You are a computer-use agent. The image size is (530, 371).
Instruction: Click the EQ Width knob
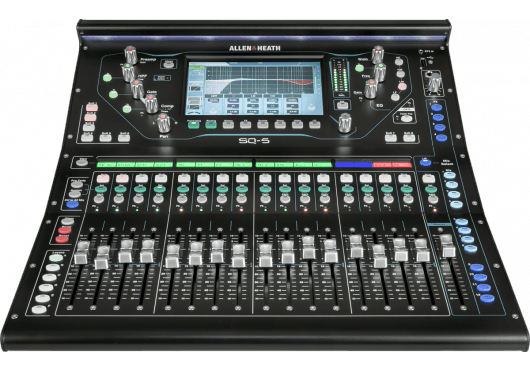point(378,54)
